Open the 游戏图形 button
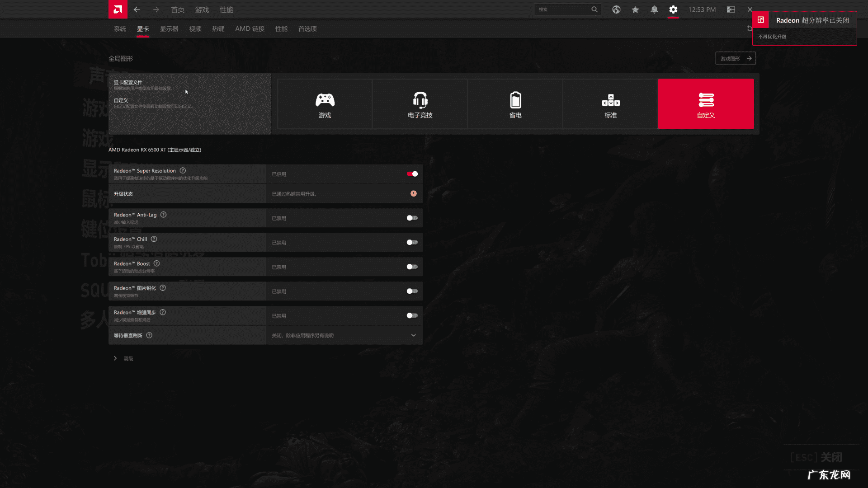This screenshot has width=868, height=488. 735,58
